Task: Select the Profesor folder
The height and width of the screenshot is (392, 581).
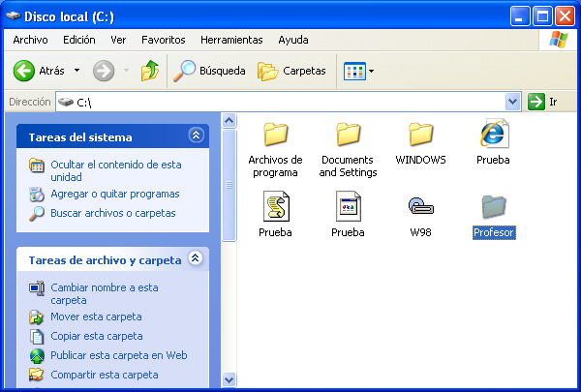Action: tap(494, 206)
